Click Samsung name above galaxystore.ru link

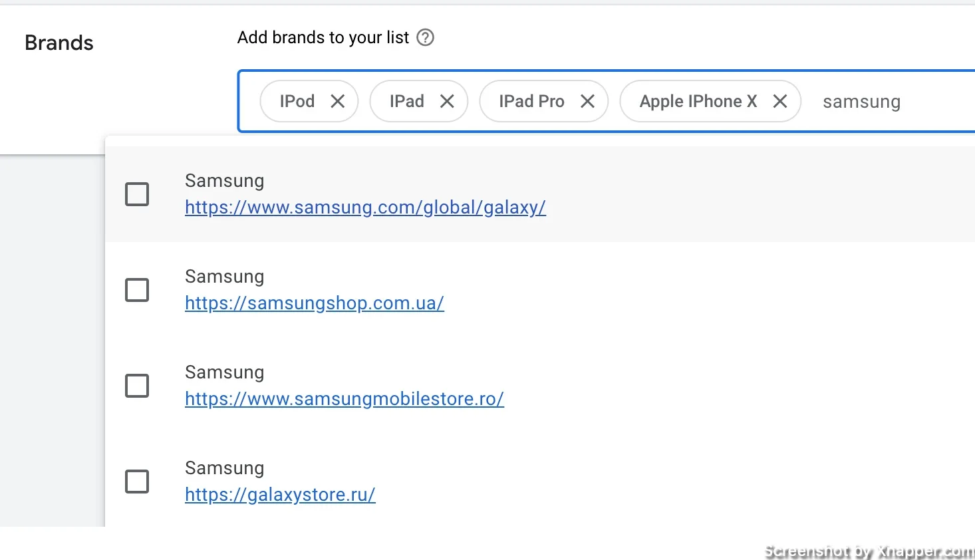coord(225,468)
